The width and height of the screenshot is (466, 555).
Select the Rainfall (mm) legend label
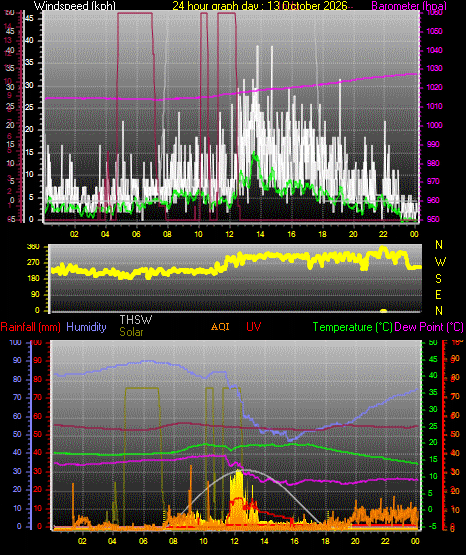[30, 327]
